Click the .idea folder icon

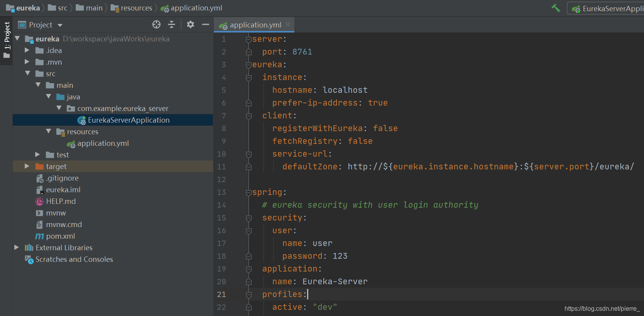tap(39, 50)
